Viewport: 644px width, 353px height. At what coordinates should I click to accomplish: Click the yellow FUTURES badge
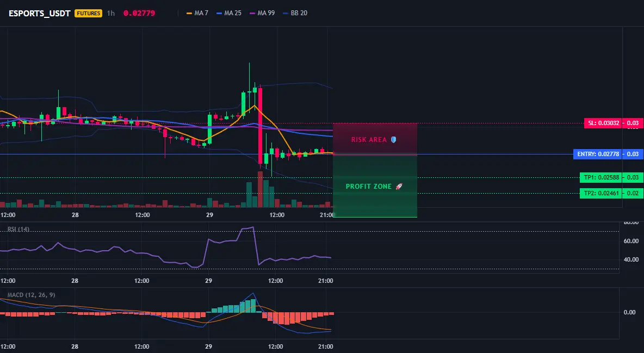[88, 13]
